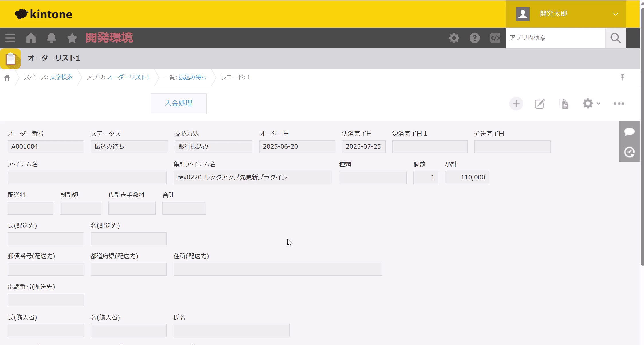
Task: Open the hamburger navigation menu
Action: coord(10,38)
